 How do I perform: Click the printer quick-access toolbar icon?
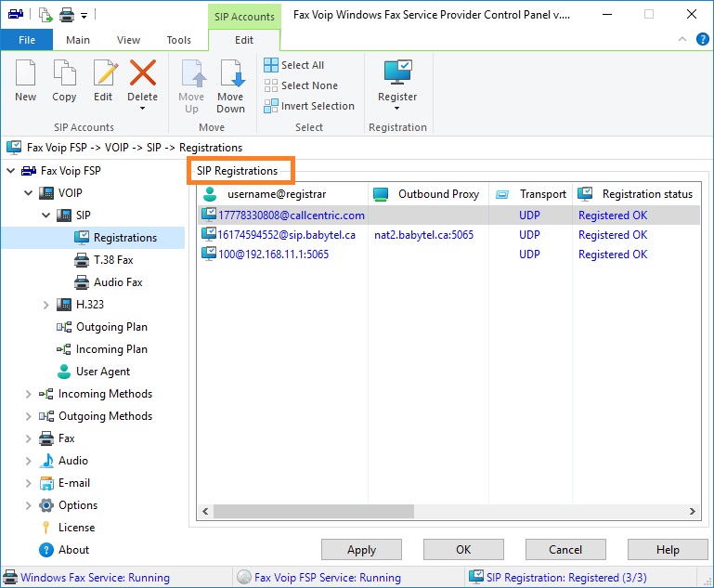click(67, 16)
